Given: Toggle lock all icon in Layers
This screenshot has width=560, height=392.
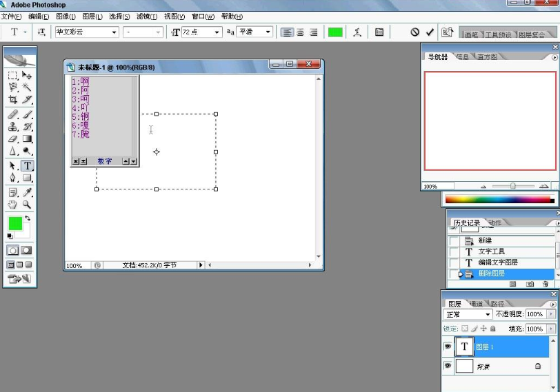Looking at the screenshot, I should [493, 329].
